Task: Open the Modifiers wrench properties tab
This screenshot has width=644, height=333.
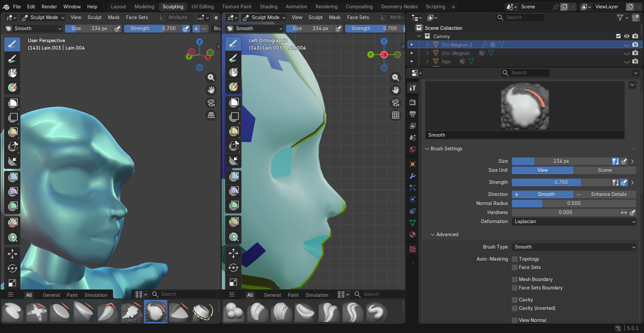Action: (413, 176)
